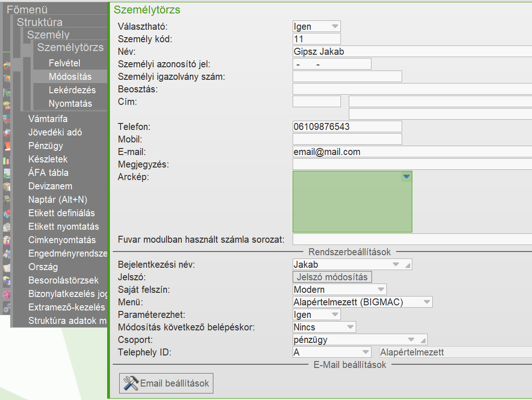Click the wrench tools sidebar icon

pos(7,254)
